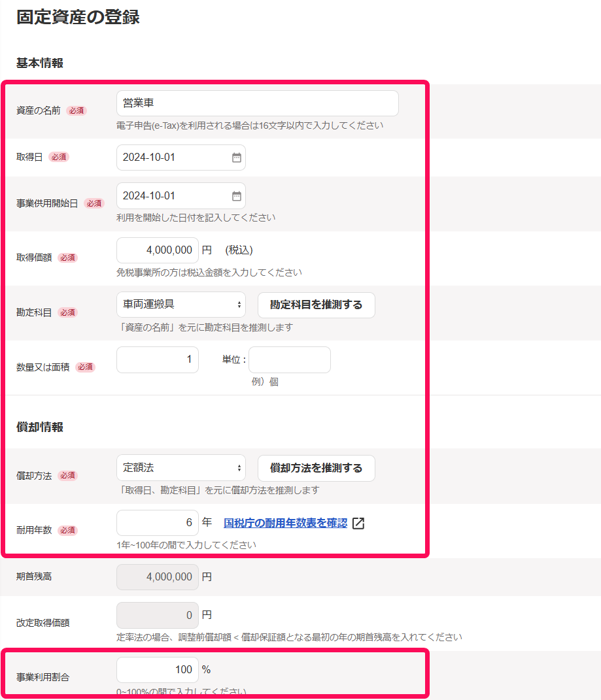Click the 勘定科目 label
Image resolution: width=601 pixels, height=700 pixels.
point(34,312)
